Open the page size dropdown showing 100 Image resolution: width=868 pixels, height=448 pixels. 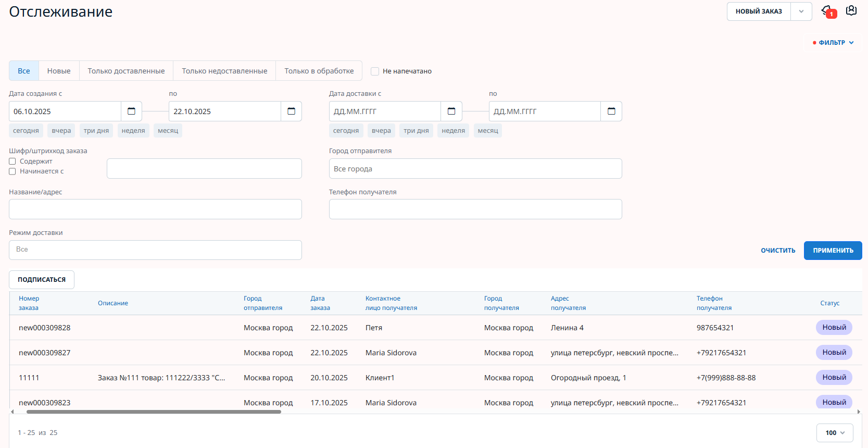pyautogui.click(x=835, y=433)
